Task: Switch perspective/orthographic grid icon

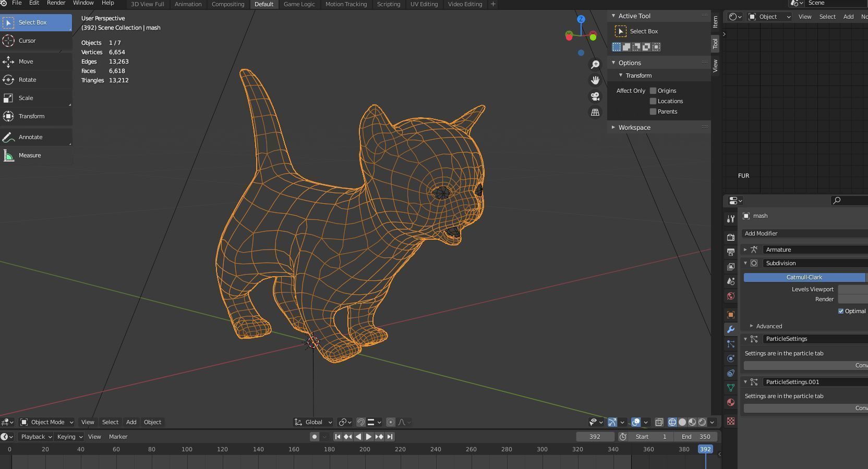Action: click(595, 112)
